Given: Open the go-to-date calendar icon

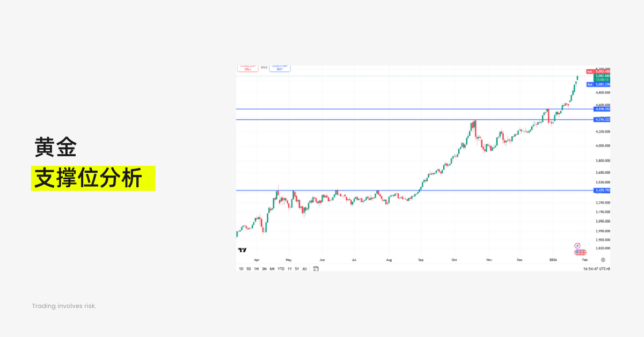Looking at the screenshot, I should [x=316, y=269].
